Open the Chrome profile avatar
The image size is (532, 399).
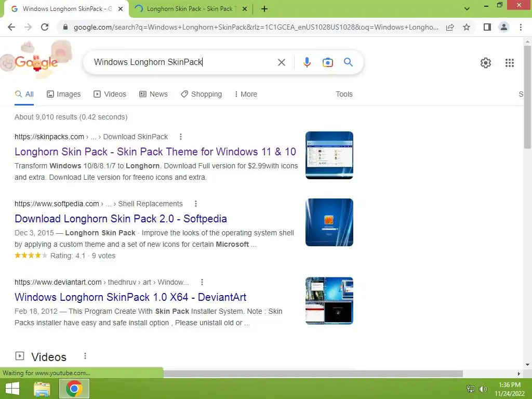(504, 27)
